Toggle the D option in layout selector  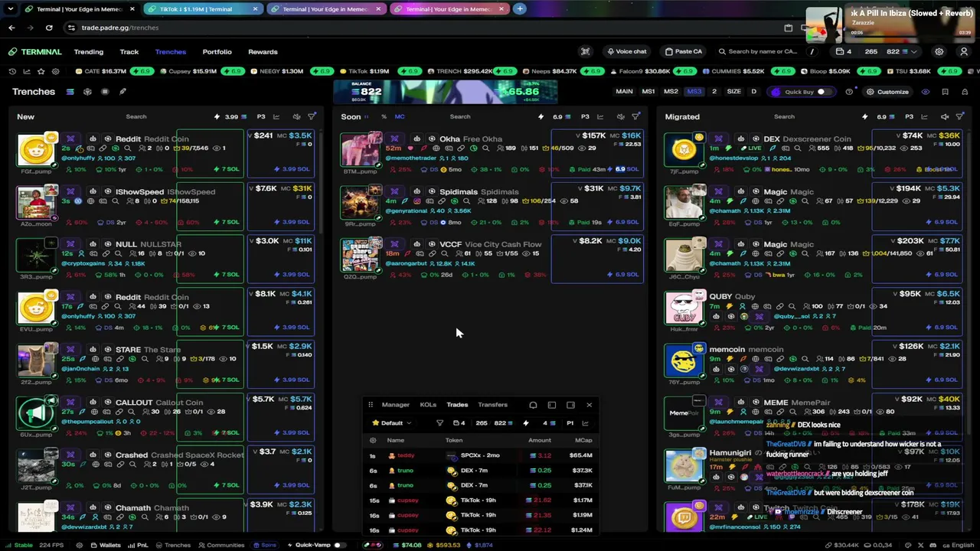(x=753, y=92)
